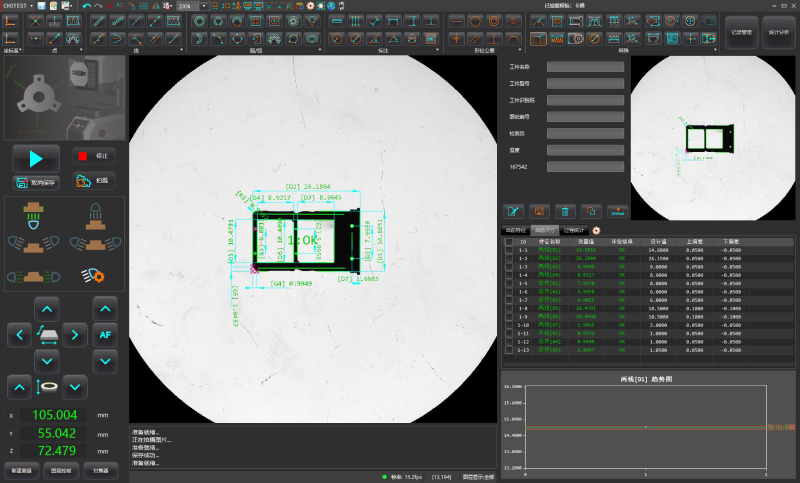Click the trash delete icon above results table
800x483 pixels.
565,211
